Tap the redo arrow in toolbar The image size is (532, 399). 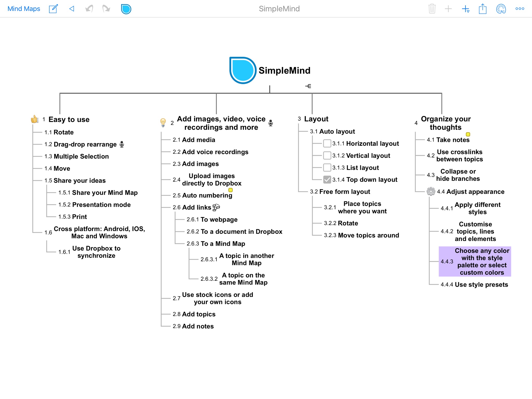coord(106,9)
